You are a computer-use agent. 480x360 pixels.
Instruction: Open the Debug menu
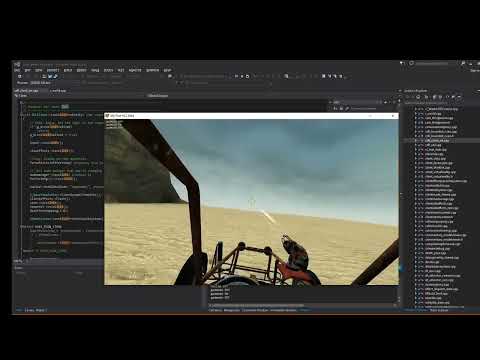(x=81, y=70)
